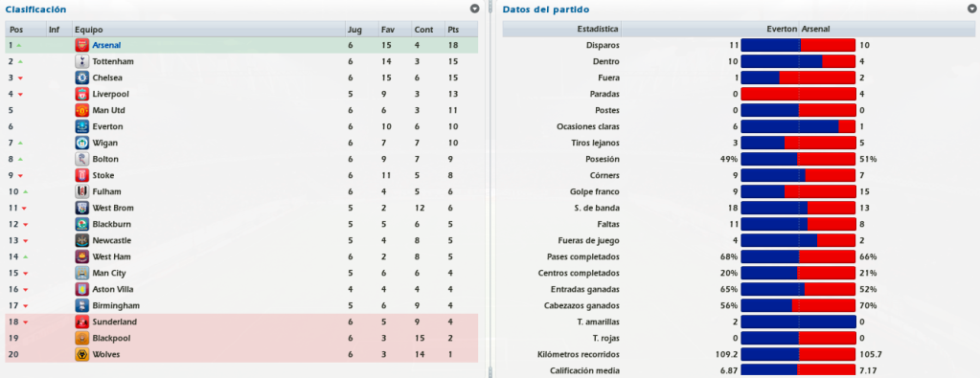Image resolution: width=980 pixels, height=378 pixels.
Task: Open the Clasificación panel dropdown arrow
Action: tap(474, 9)
